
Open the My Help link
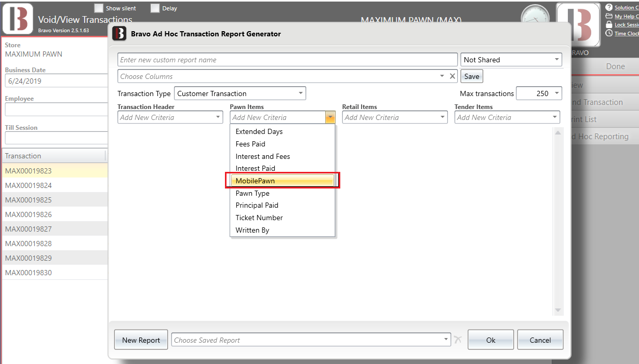pyautogui.click(x=627, y=16)
